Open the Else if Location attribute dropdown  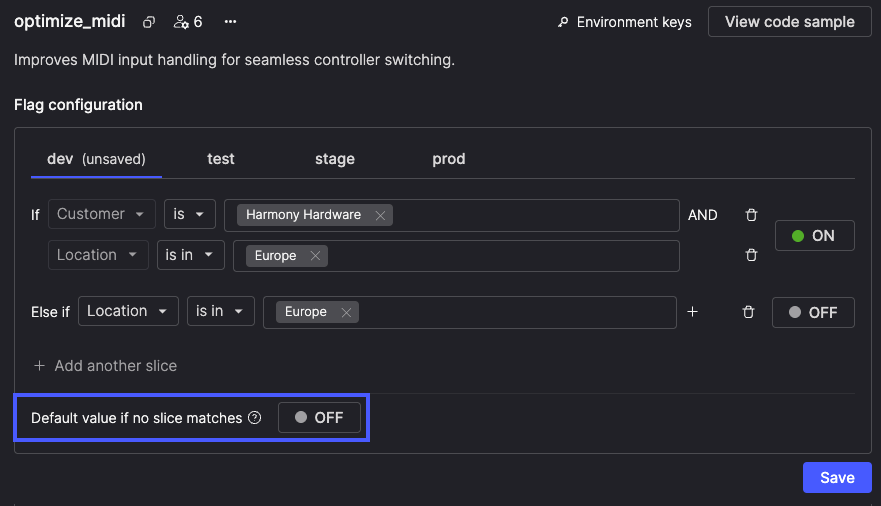(128, 311)
